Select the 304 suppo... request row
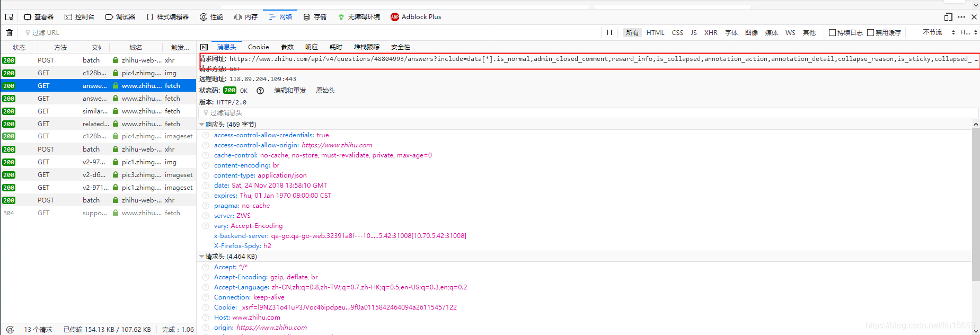The height and width of the screenshot is (335, 980). click(x=98, y=213)
